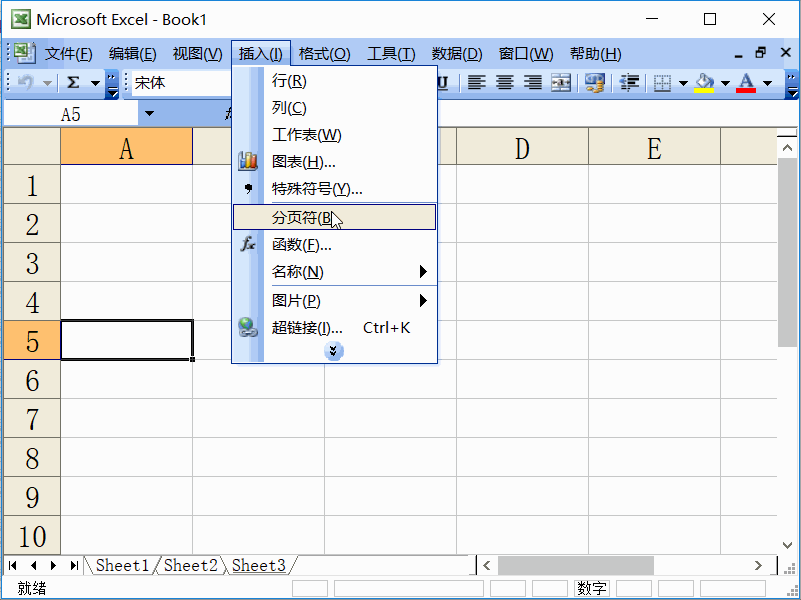This screenshot has width=801, height=600.
Task: Click the Excel workbook icon in the menu bar
Action: pos(24,53)
